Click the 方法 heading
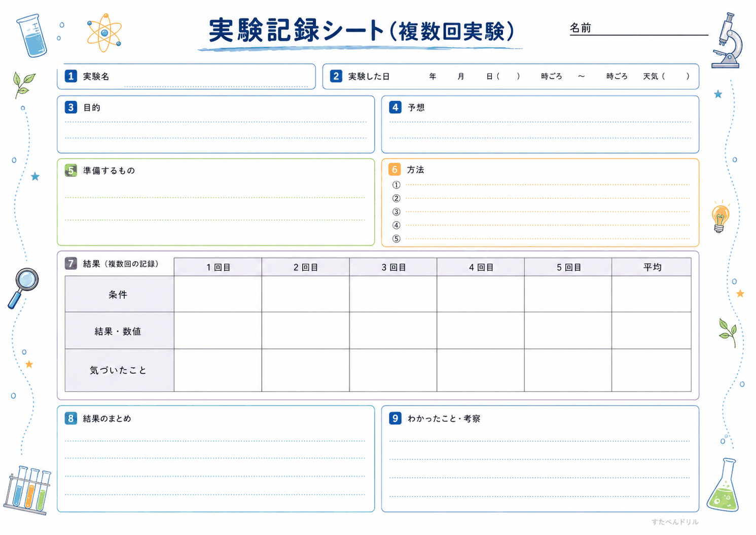756x535 pixels. coord(415,170)
